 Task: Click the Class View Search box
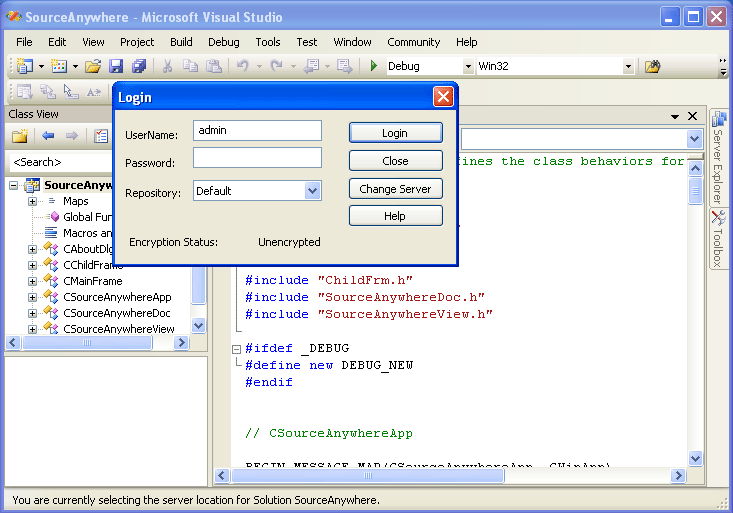(61, 162)
